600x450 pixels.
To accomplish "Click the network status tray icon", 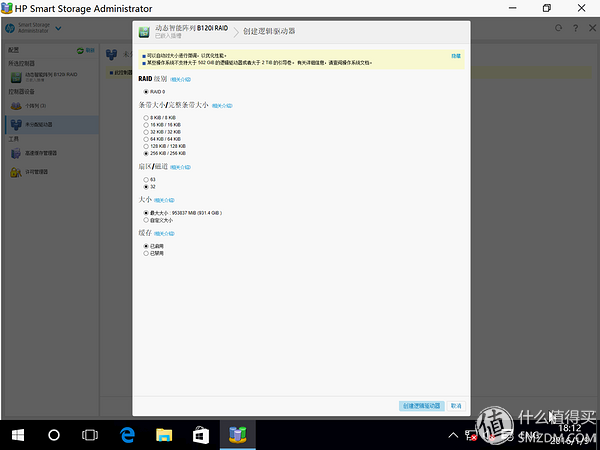I will pos(471,435).
